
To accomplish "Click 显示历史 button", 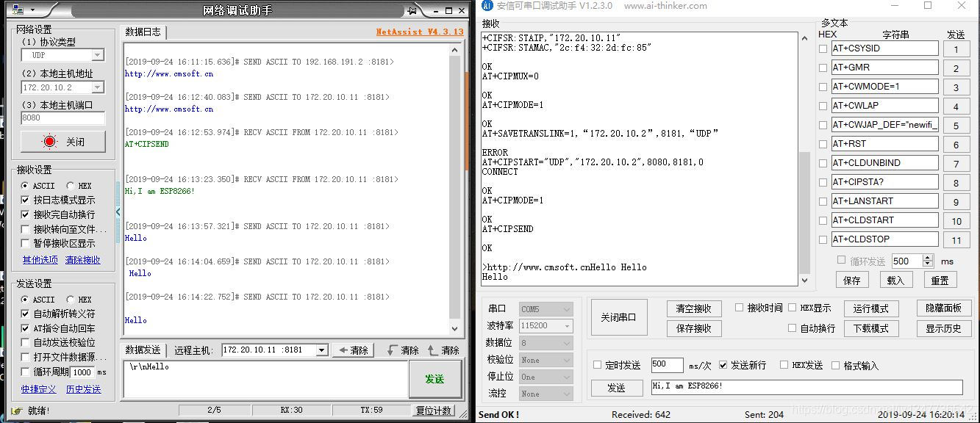I will tap(943, 328).
